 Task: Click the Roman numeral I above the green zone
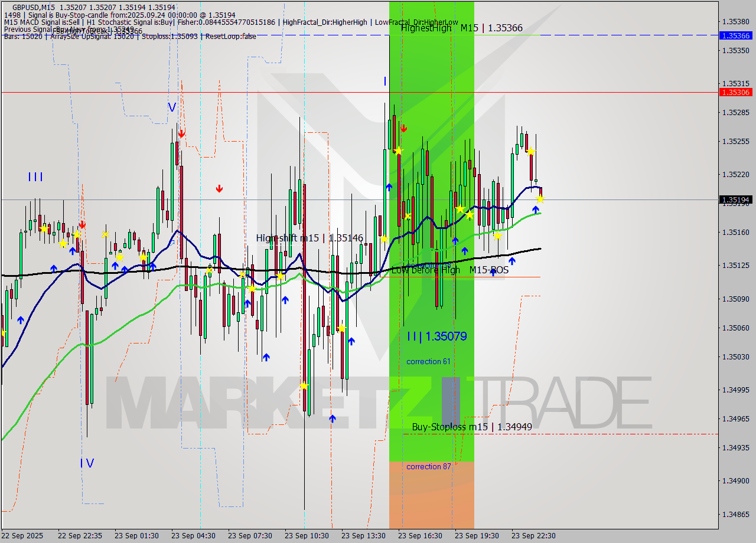(x=385, y=81)
